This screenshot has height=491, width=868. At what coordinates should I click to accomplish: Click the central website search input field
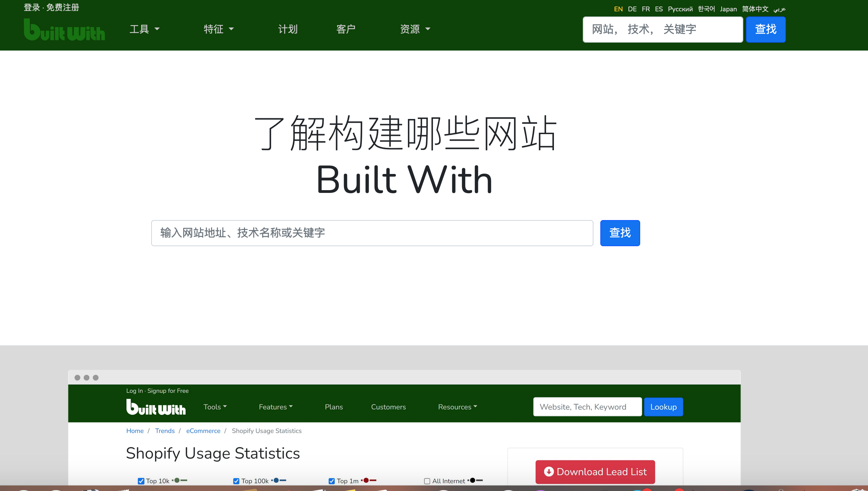tap(372, 233)
